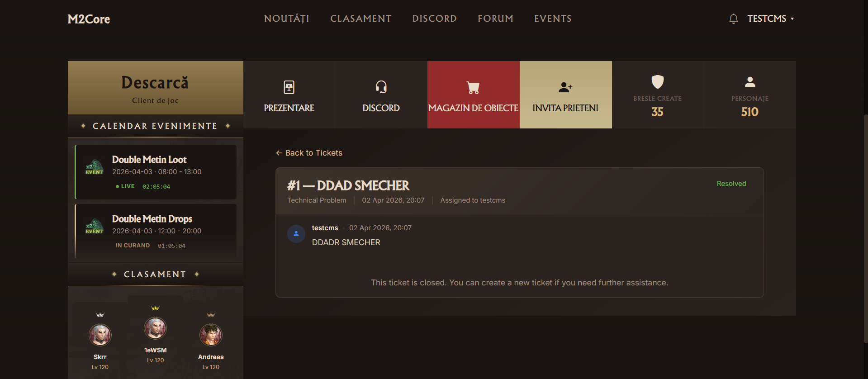Go to Forum in top navigation
This screenshot has height=379, width=868.
[495, 19]
